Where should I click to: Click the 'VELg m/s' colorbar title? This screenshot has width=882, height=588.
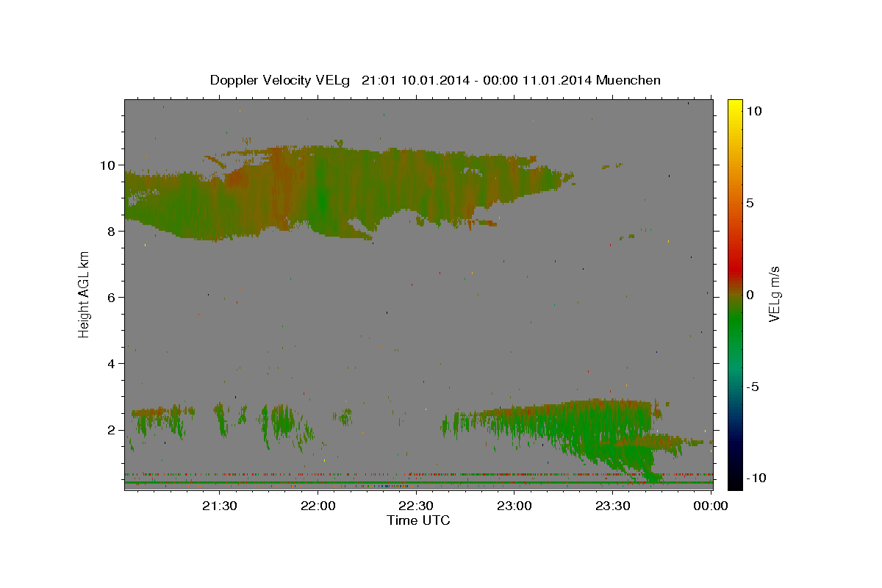pyautogui.click(x=775, y=295)
